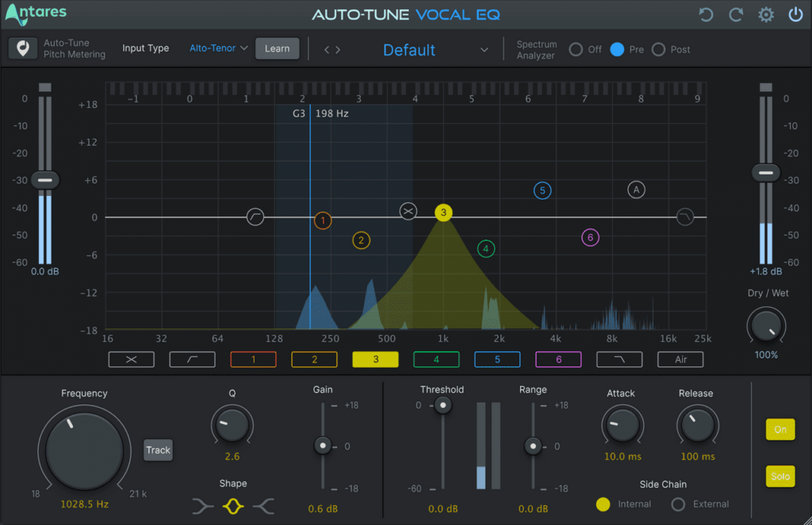
Task: Open settings with the gear icon
Action: [x=766, y=14]
